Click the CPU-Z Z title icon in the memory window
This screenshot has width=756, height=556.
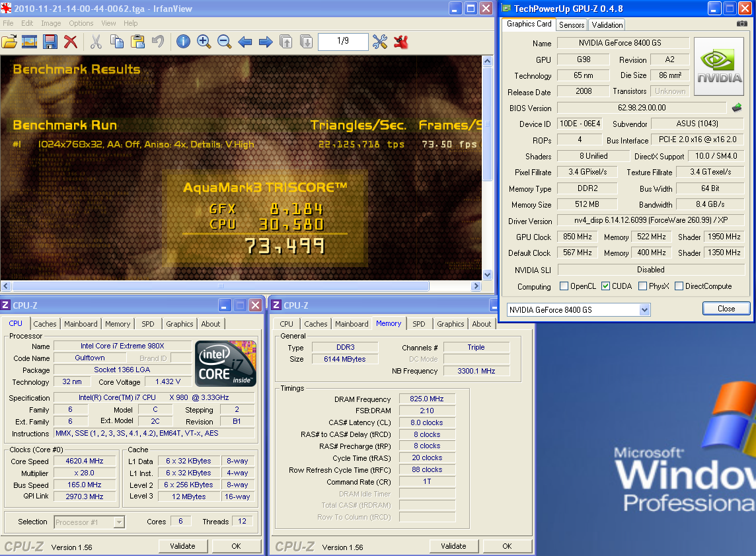(x=276, y=305)
